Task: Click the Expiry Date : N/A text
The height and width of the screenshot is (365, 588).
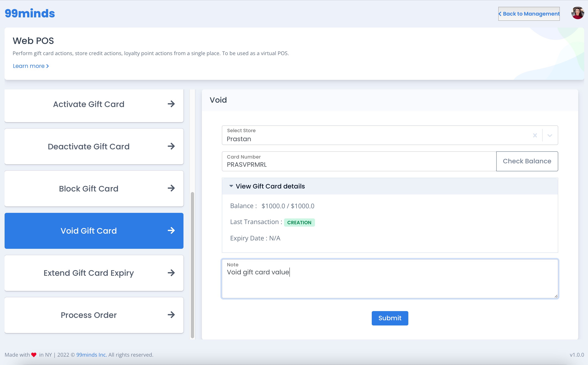Action: coord(255,238)
